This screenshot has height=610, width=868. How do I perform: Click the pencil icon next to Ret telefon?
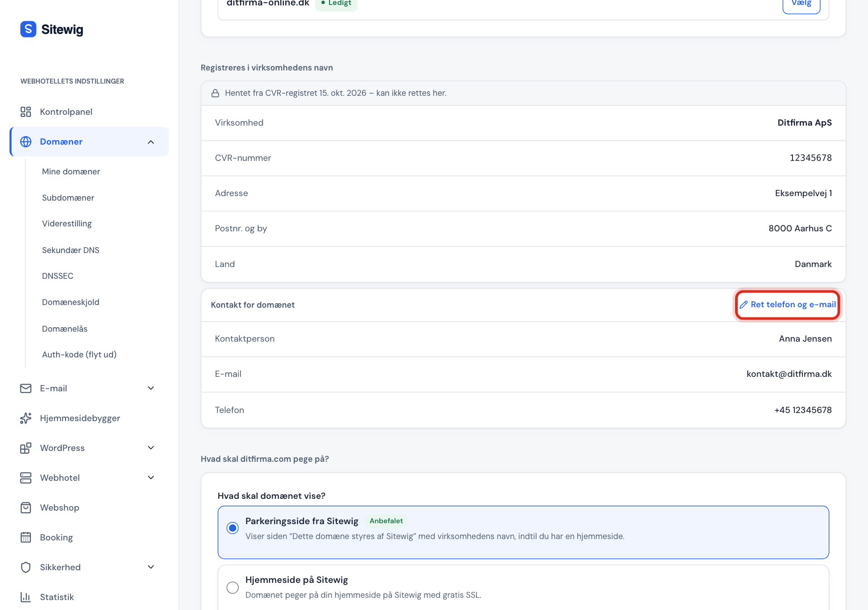coord(743,305)
